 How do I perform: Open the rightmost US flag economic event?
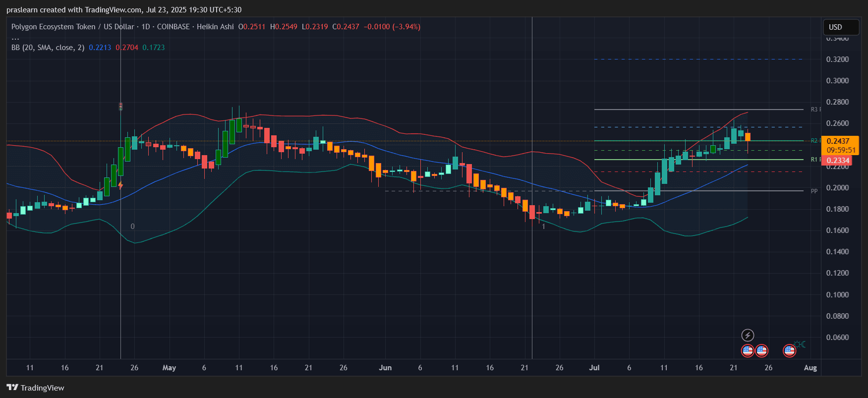pos(789,351)
